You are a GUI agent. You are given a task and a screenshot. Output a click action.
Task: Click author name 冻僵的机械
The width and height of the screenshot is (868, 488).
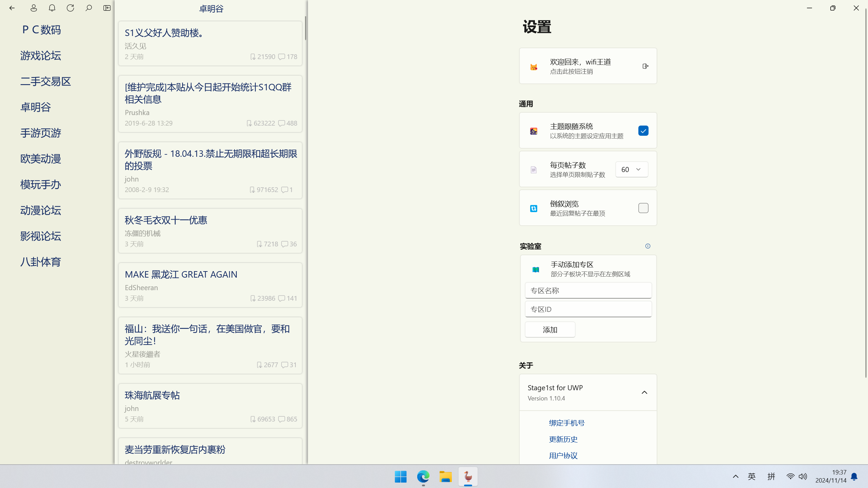pos(142,233)
